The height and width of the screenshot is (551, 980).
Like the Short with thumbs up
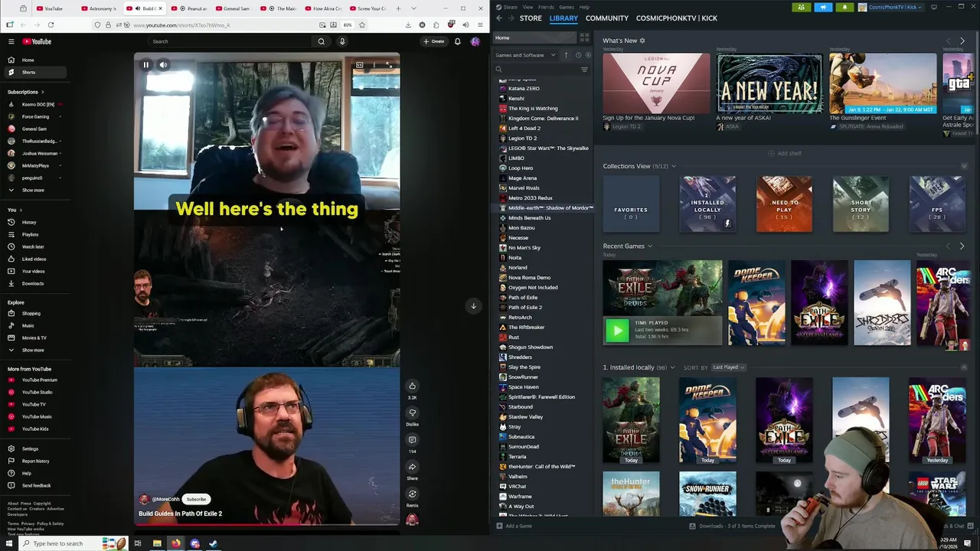click(412, 386)
